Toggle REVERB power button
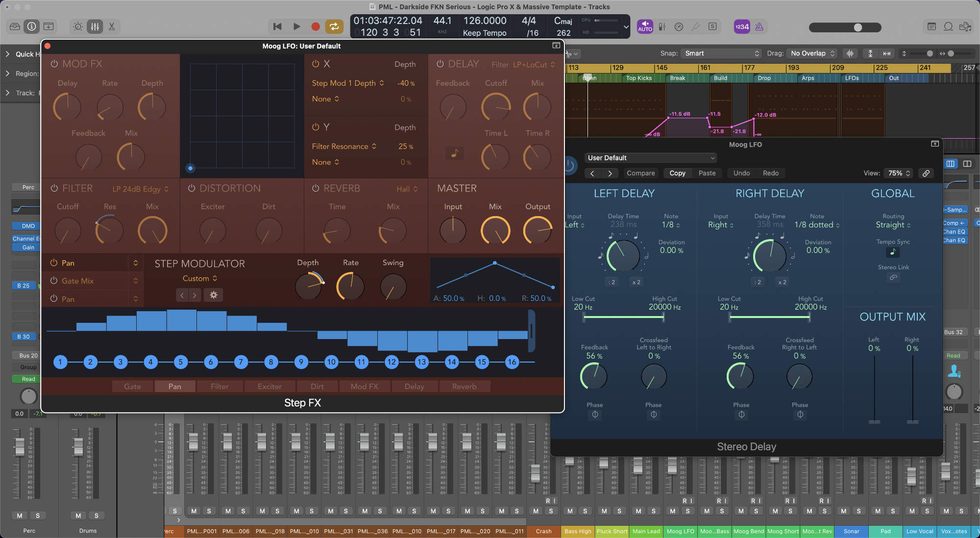 click(316, 188)
